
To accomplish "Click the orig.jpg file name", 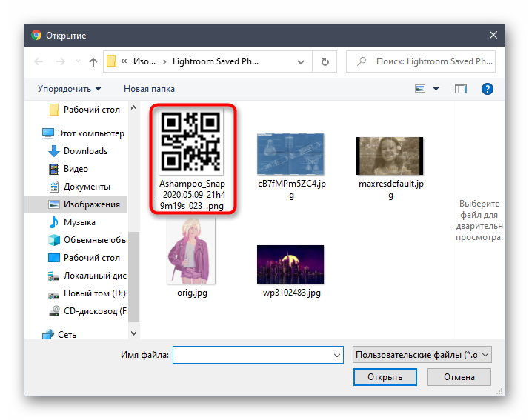I will [193, 293].
